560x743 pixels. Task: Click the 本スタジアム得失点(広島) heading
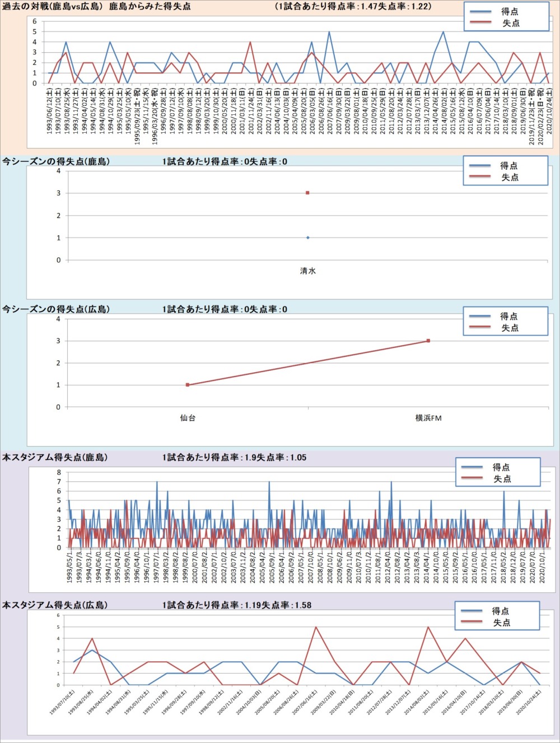pos(55,605)
